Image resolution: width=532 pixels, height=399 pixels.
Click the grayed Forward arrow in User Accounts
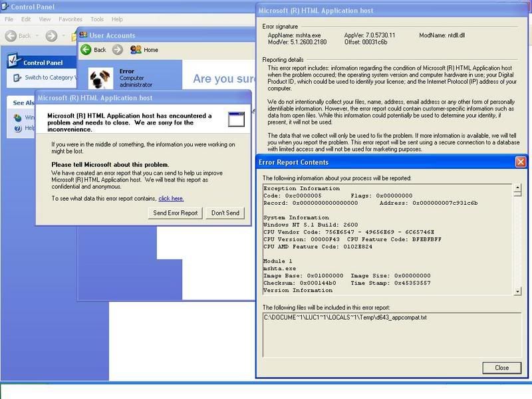click(118, 50)
